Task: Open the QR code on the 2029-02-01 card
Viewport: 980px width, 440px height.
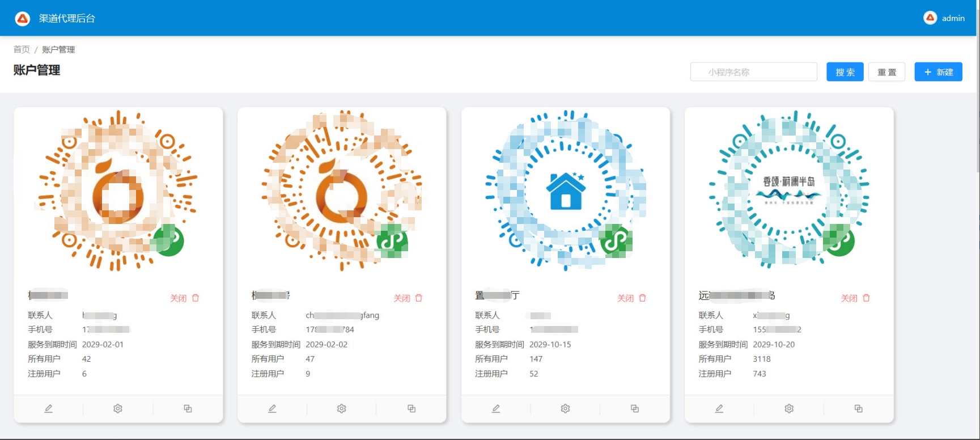Action: click(x=118, y=191)
